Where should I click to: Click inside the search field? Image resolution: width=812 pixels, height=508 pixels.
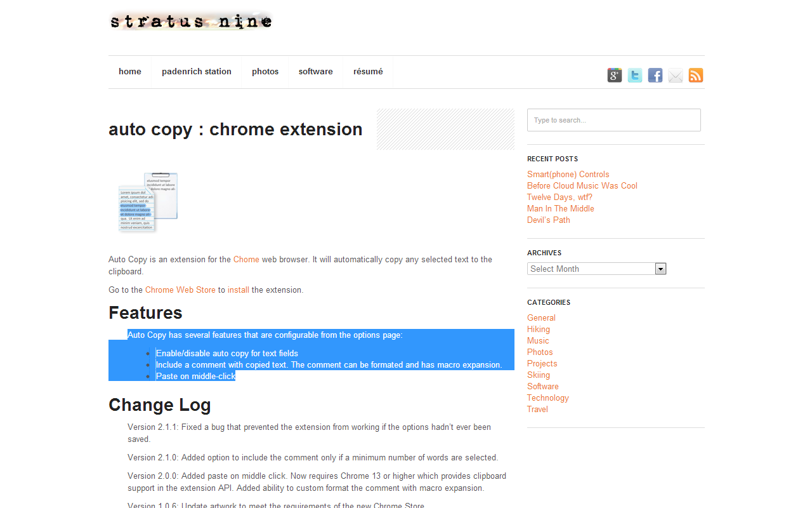(613, 120)
